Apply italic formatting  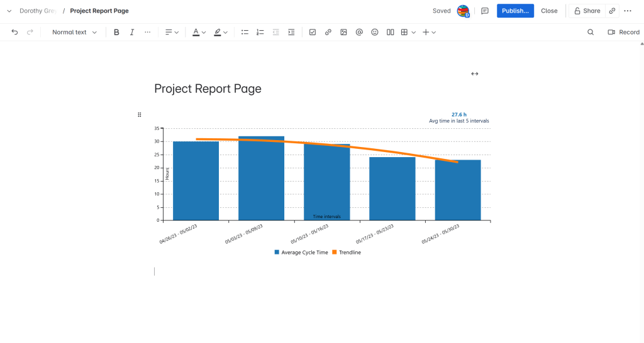click(x=132, y=32)
